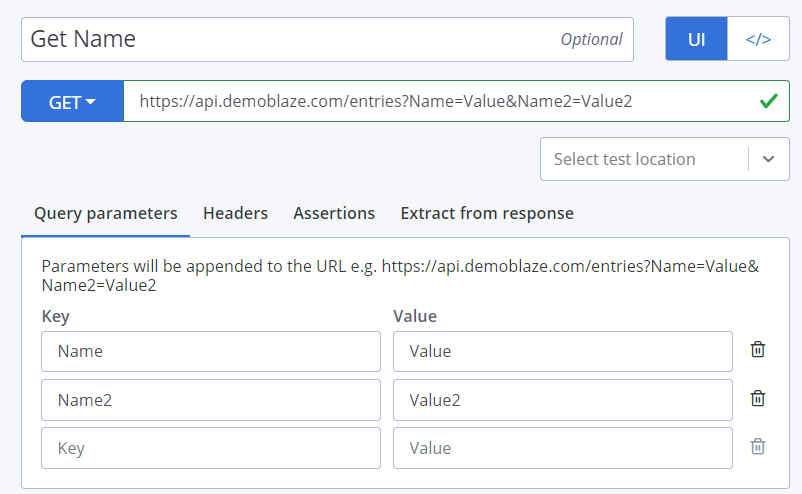Open the Assertions tab

tap(334, 213)
